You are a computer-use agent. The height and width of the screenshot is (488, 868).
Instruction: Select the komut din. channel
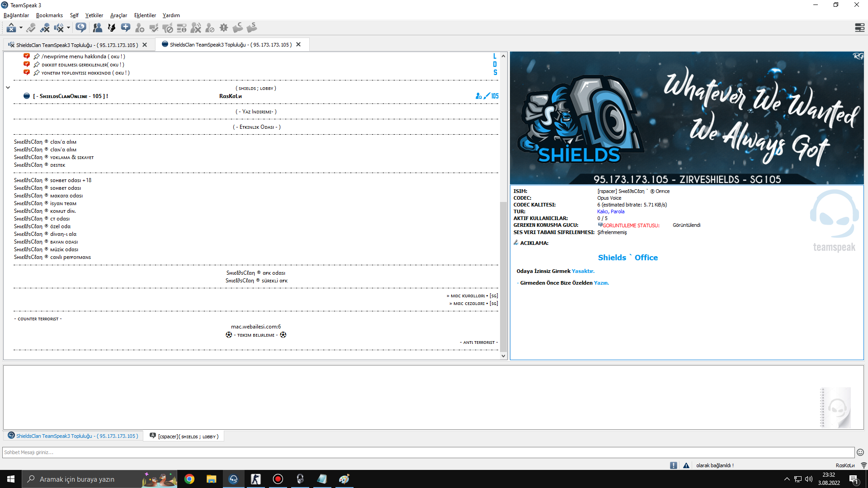pyautogui.click(x=45, y=211)
